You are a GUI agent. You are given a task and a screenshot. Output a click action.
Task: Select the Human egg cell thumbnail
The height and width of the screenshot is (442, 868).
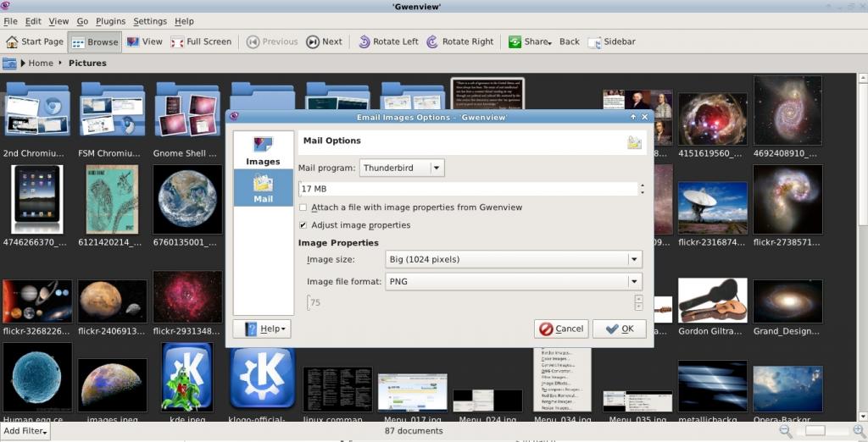point(37,378)
